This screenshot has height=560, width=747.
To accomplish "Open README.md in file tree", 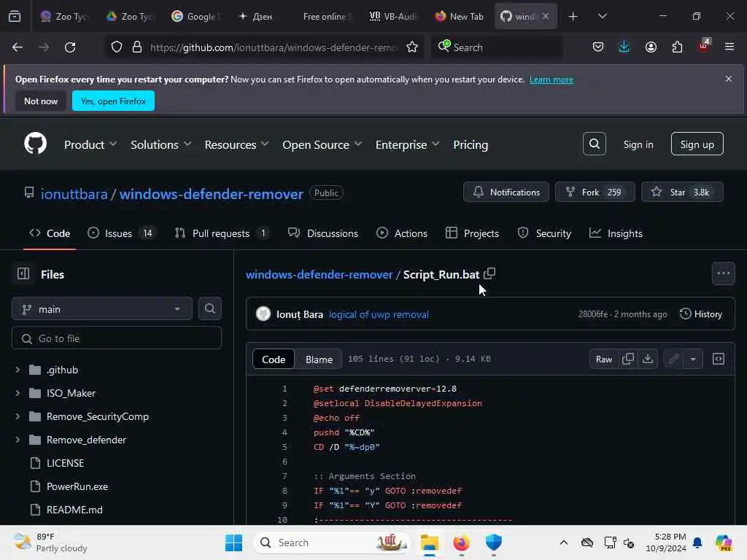I will tap(74, 510).
